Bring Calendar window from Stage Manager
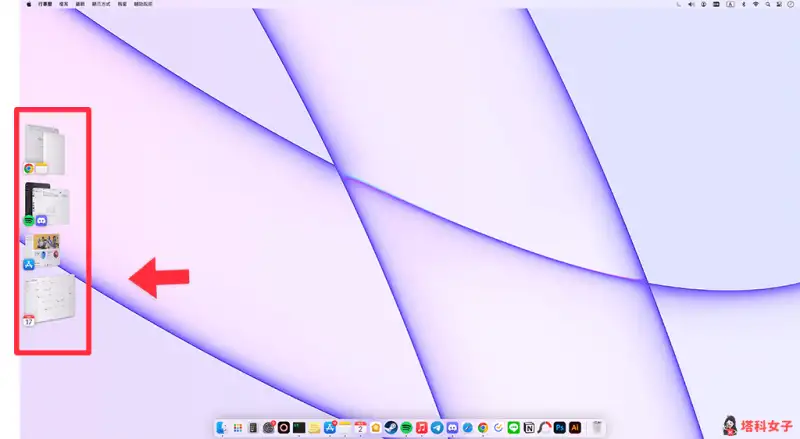 click(x=49, y=300)
